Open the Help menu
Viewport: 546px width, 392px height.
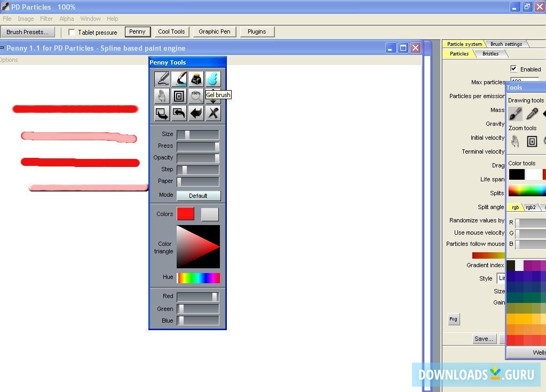pos(112,19)
